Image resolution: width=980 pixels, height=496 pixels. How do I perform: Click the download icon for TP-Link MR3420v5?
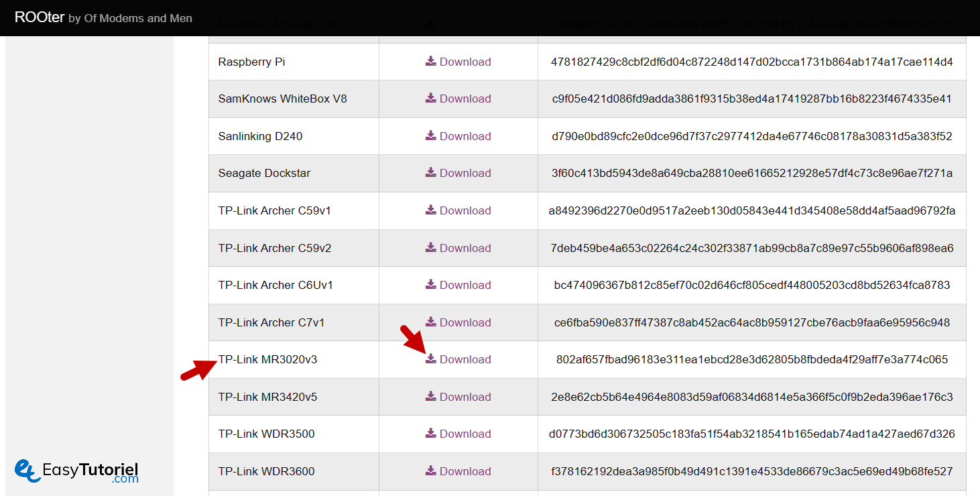pos(431,397)
